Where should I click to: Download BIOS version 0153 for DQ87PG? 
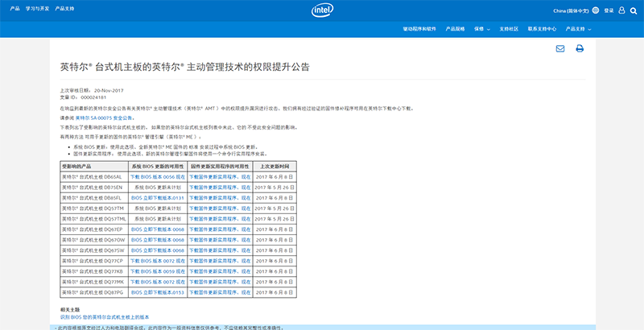[158, 292]
